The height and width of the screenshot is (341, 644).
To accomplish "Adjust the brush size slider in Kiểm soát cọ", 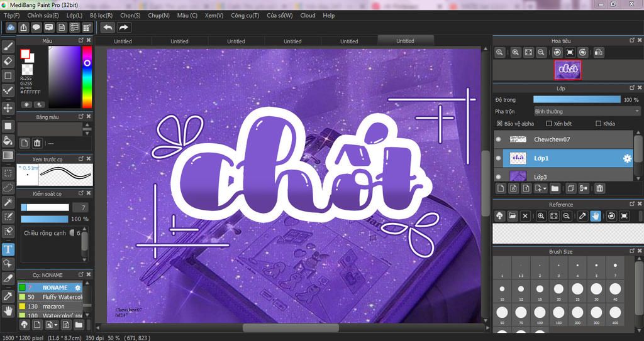I will pos(45,208).
